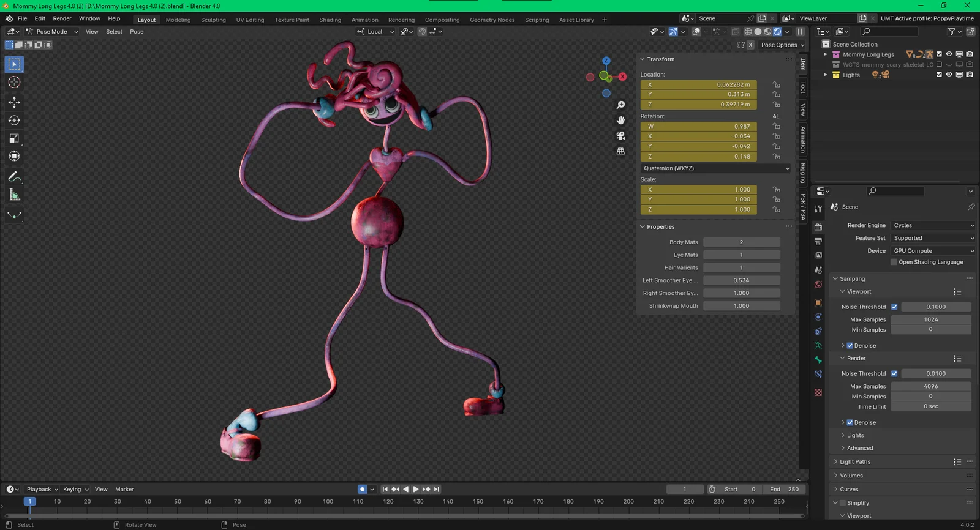This screenshot has width=980, height=530.
Task: Select the Scale tool
Action: tap(14, 138)
